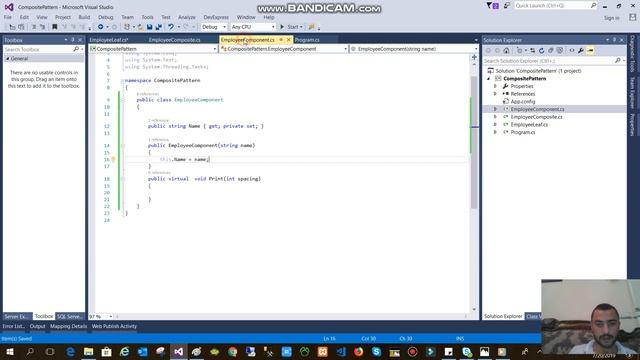Open the Build menu
The image size is (640, 360).
click(84, 17)
